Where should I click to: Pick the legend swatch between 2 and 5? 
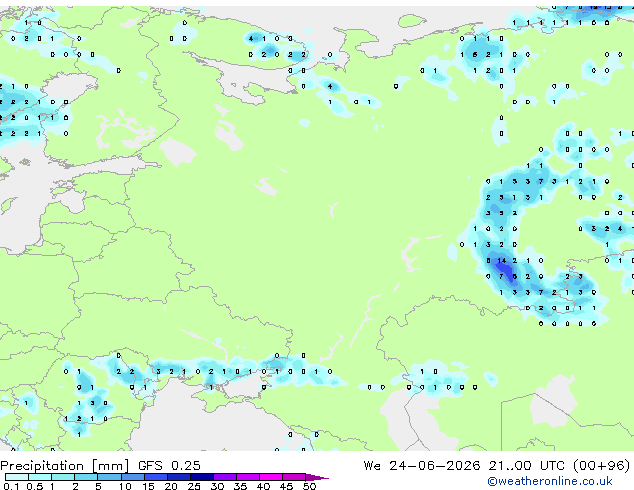click(x=86, y=477)
